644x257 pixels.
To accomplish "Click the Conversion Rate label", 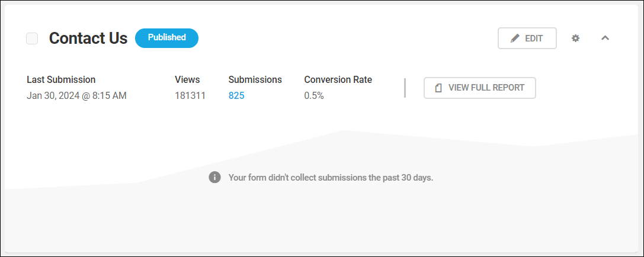I will (x=338, y=79).
